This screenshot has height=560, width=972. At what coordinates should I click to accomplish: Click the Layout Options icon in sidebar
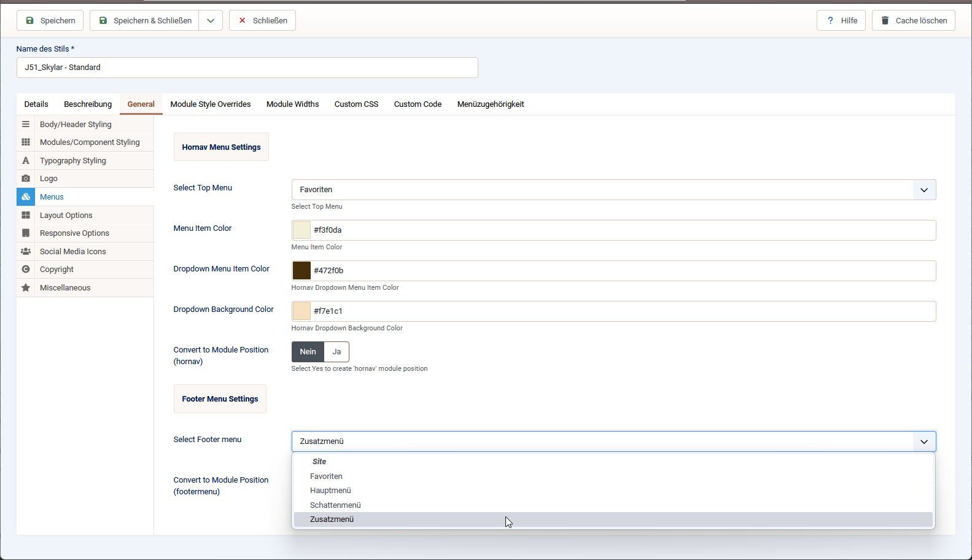point(26,216)
